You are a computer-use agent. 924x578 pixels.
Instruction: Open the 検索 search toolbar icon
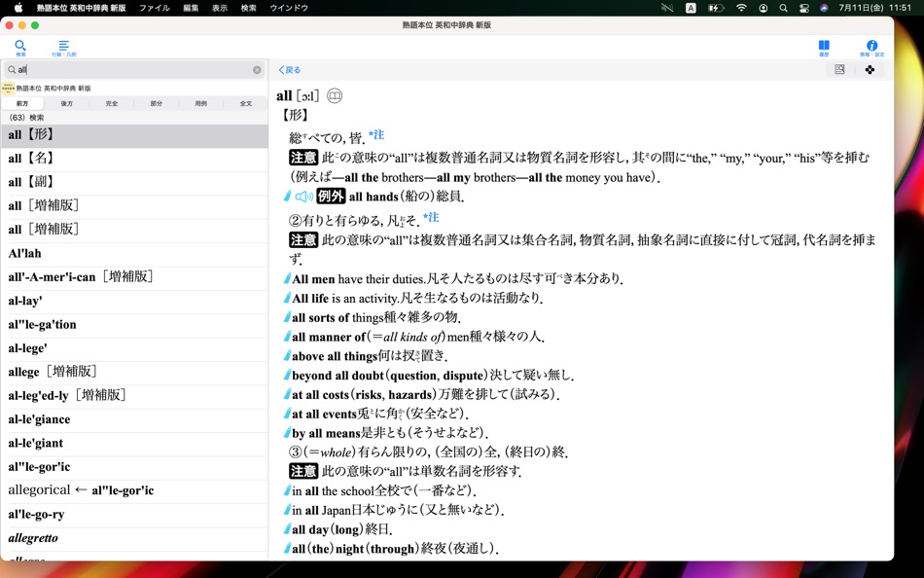[20, 47]
